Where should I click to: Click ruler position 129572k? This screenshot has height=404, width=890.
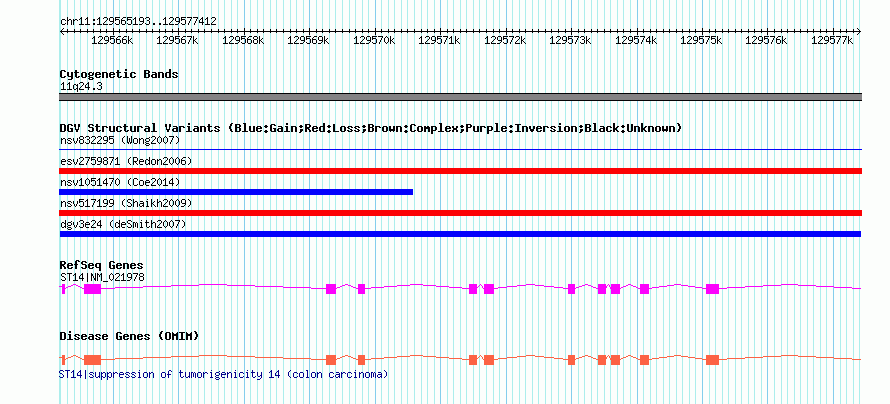point(505,40)
